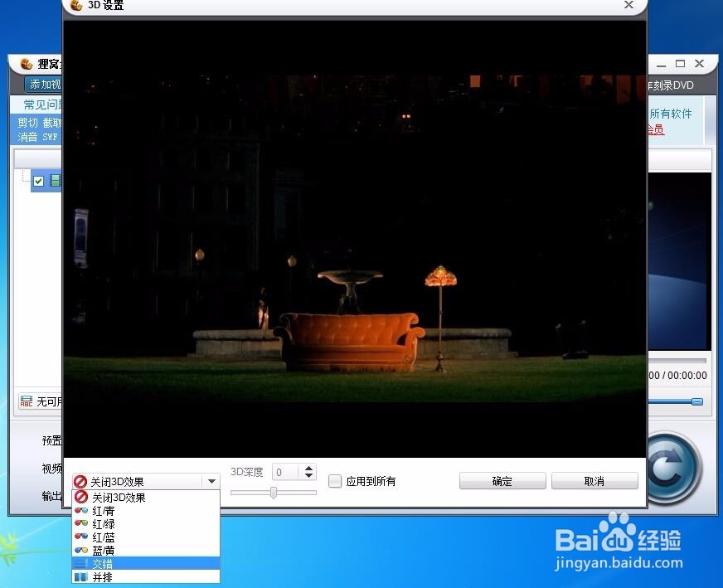Choose 红/绿 3D mode from list
Viewport: 723px width, 588px height.
tap(146, 524)
